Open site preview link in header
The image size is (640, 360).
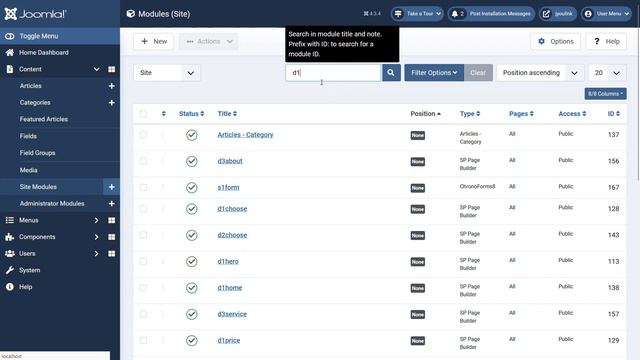pyautogui.click(x=558, y=14)
